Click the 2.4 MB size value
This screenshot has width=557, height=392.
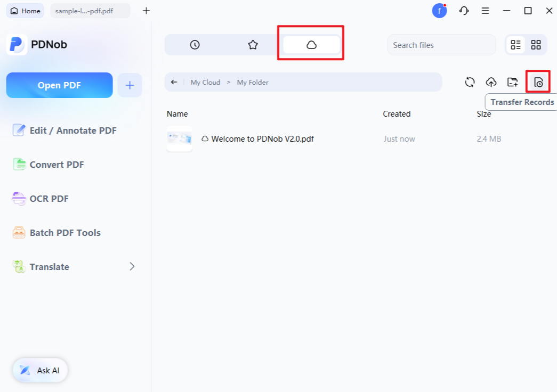point(489,139)
